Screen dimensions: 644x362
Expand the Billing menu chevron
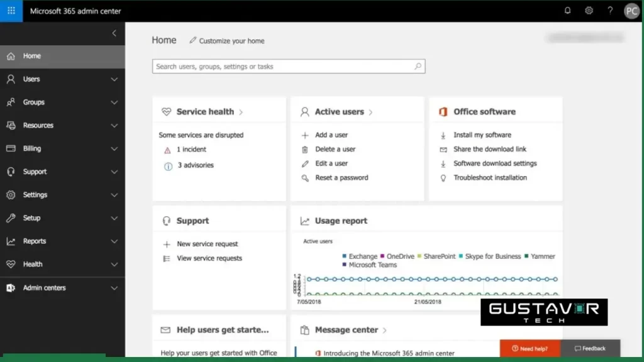[114, 148]
